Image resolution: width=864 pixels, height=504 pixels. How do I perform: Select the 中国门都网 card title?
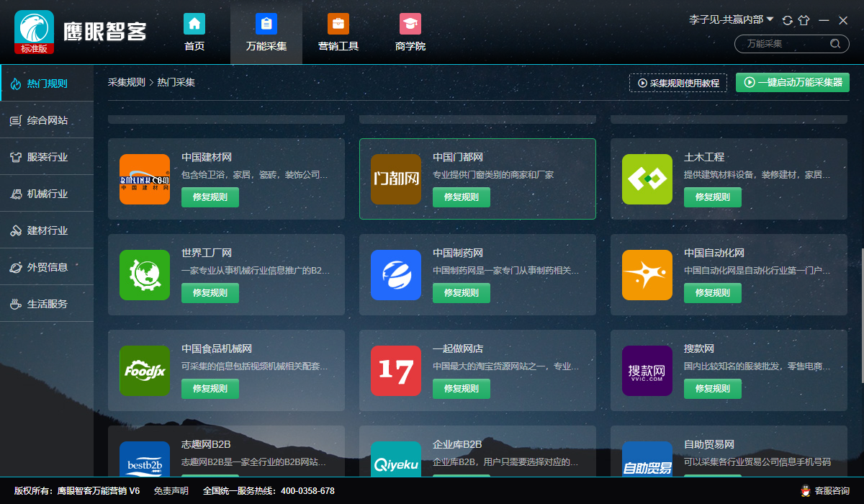click(x=458, y=157)
